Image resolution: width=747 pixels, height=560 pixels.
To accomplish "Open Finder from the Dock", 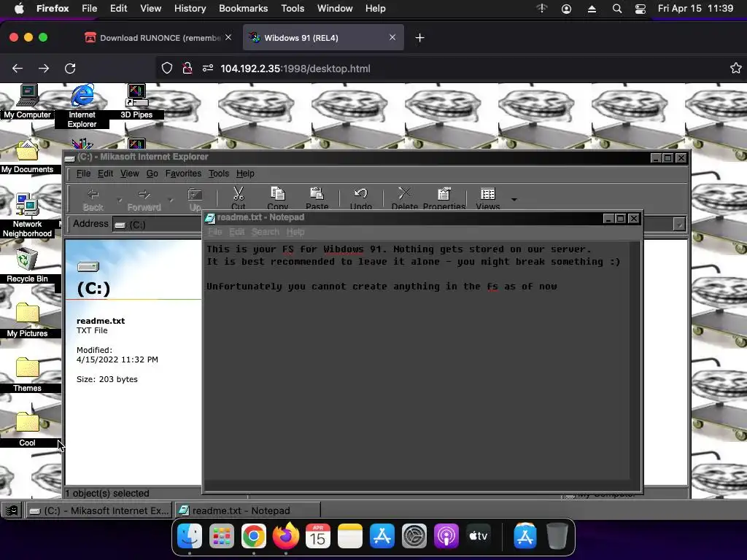I will (190, 536).
